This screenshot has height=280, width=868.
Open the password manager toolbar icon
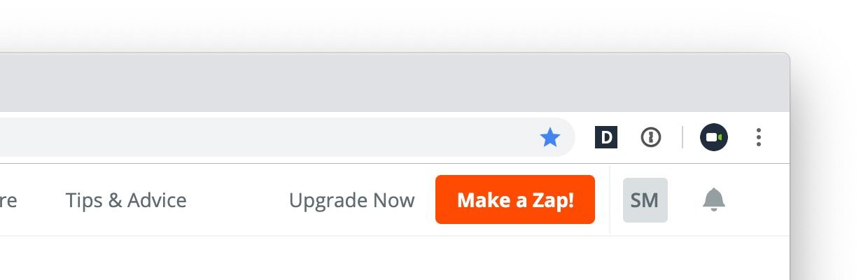[651, 137]
